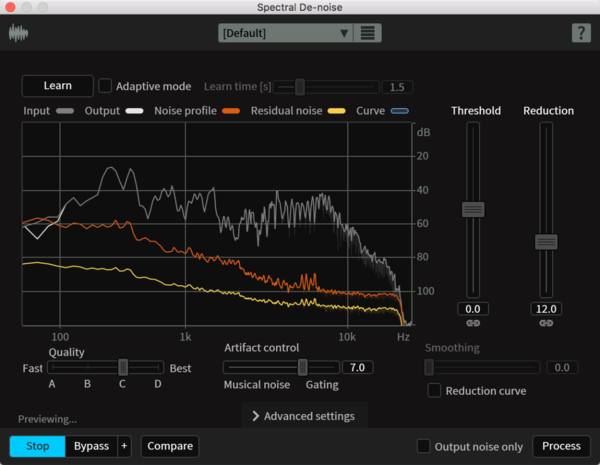
Task: Click the Reduction value field showing 12.0
Action: tap(546, 309)
